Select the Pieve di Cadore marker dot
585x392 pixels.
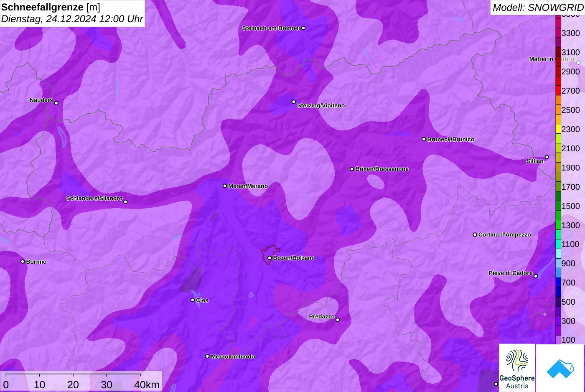(x=536, y=276)
